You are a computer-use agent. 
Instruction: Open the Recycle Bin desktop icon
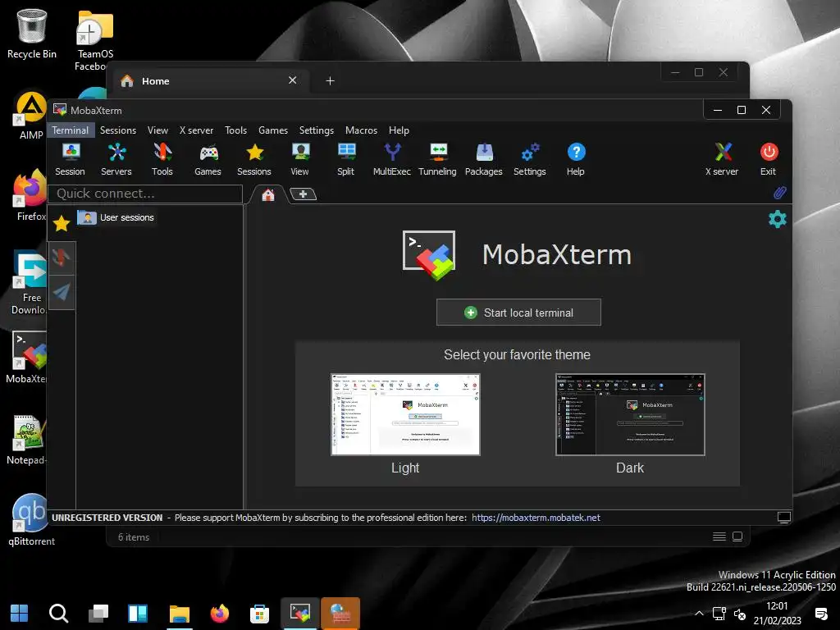(32, 33)
